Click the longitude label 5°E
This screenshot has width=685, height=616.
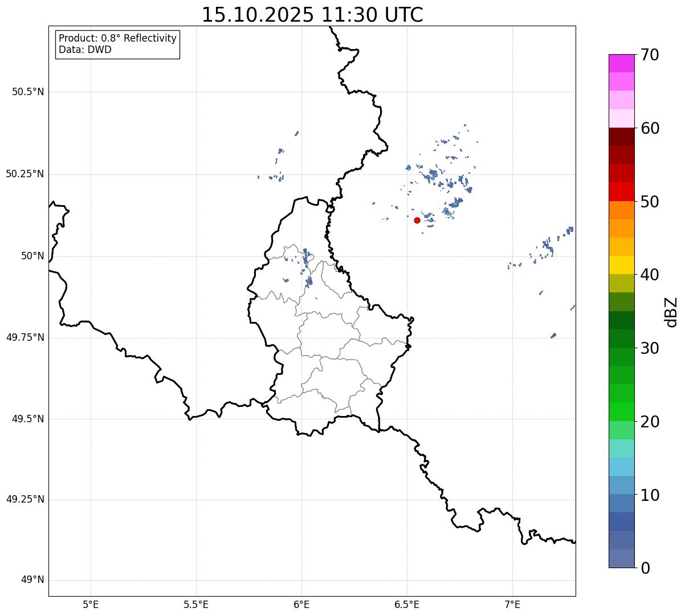91,605
